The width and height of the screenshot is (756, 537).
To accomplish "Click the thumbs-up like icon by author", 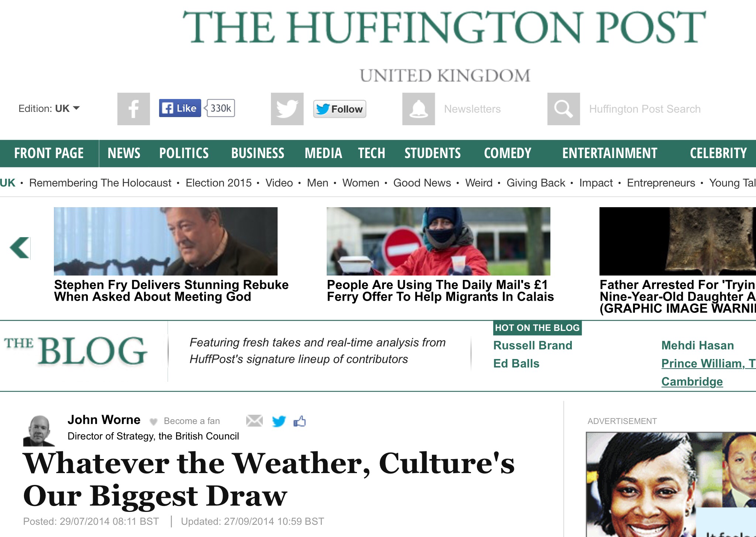I will coord(300,421).
